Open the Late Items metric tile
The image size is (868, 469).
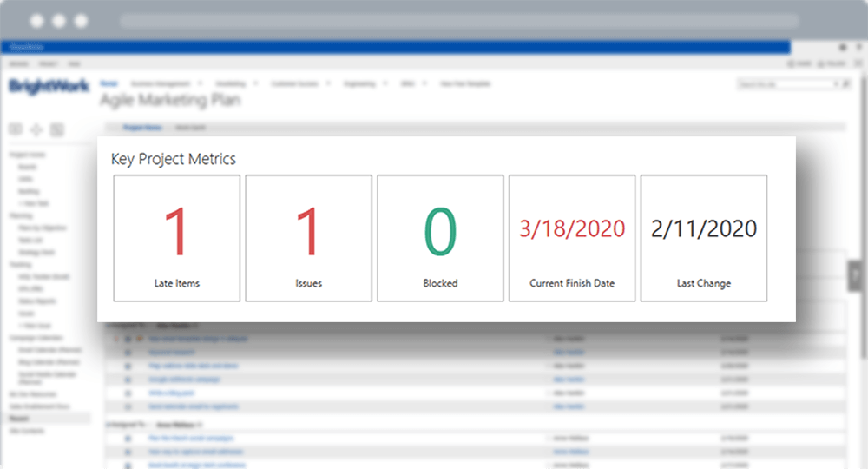(177, 238)
